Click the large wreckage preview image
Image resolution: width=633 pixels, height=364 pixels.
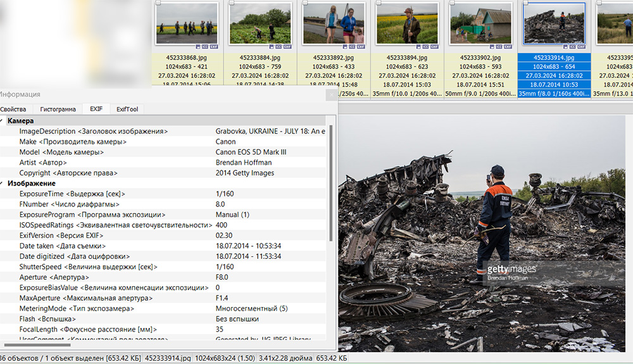(482, 234)
